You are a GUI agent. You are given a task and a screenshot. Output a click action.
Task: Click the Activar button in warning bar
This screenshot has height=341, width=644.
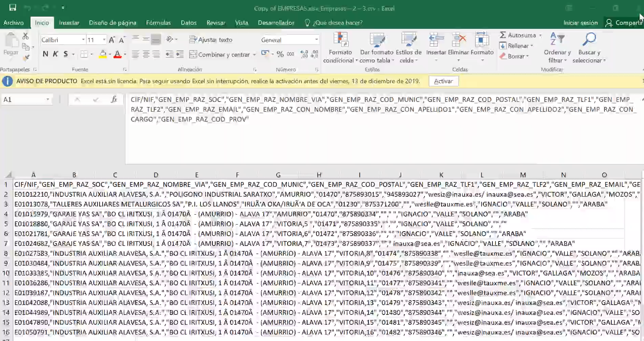(x=443, y=81)
